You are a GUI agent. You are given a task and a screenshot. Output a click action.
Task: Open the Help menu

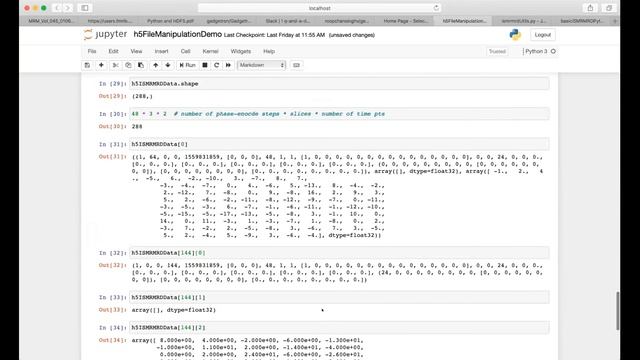269,51
